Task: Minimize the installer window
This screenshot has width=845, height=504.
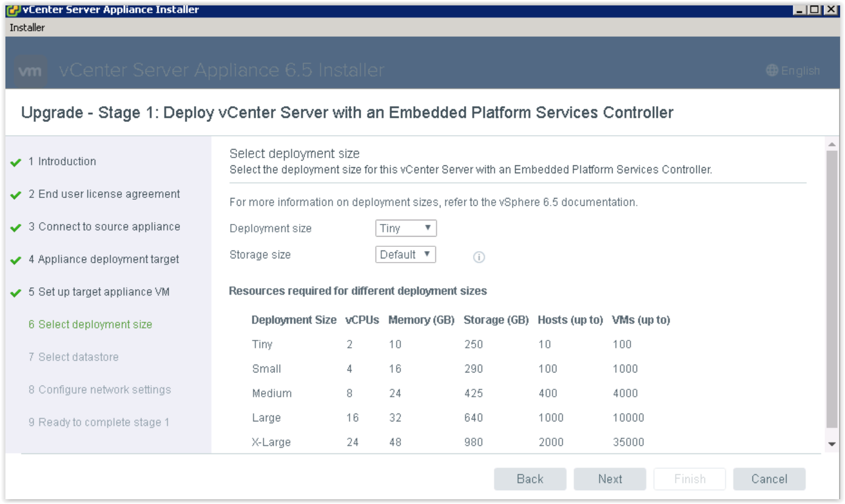Action: click(x=801, y=10)
